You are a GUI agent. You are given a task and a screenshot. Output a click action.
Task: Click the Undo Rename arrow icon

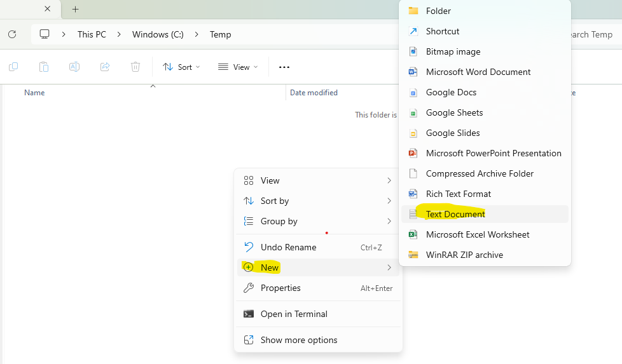click(x=249, y=247)
